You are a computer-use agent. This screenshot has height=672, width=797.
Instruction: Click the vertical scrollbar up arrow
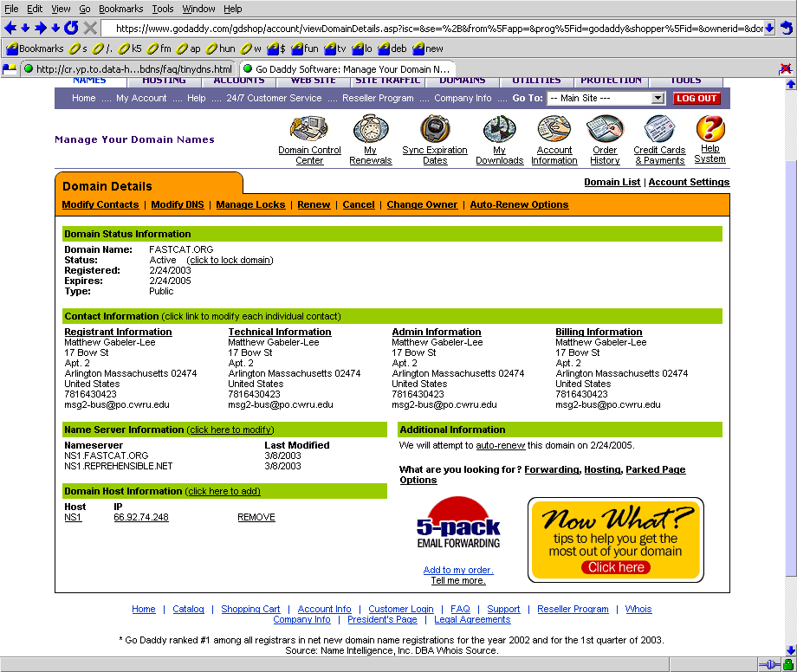(790, 84)
